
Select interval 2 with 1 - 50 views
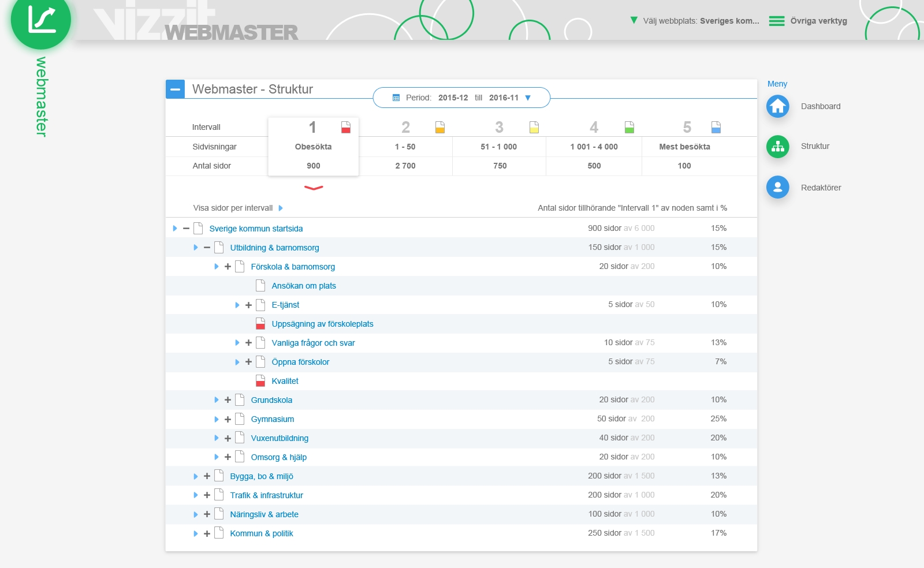coord(405,147)
